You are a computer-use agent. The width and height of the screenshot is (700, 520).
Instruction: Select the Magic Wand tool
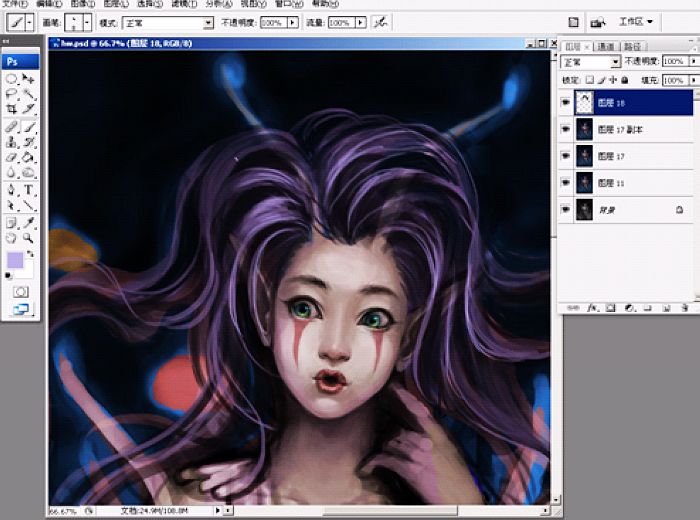coord(28,94)
